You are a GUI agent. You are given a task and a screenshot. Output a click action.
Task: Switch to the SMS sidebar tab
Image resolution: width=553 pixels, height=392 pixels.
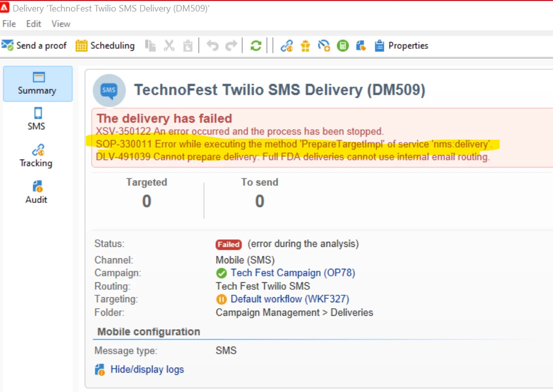[36, 119]
